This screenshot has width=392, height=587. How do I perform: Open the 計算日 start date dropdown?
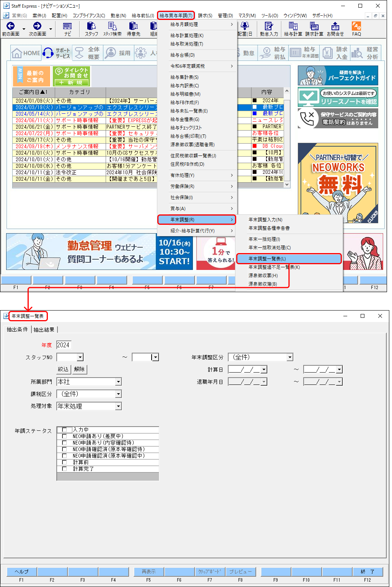(264, 370)
